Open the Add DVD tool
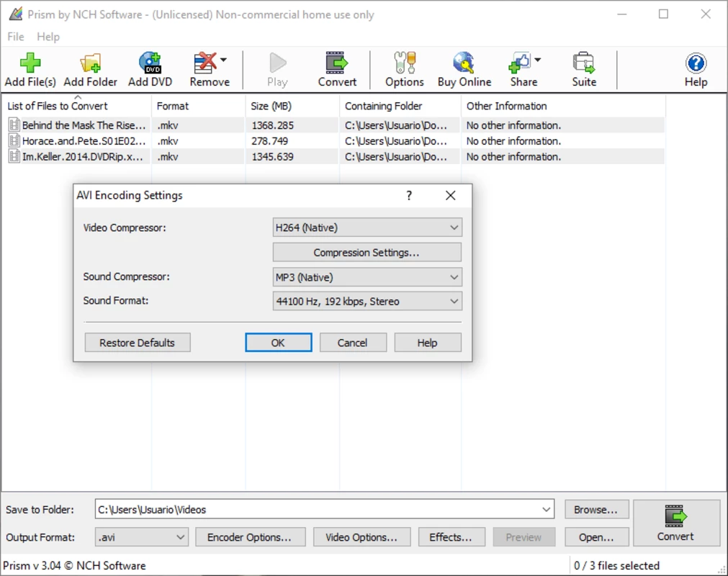Screen dimensions: 728x576 [150, 70]
